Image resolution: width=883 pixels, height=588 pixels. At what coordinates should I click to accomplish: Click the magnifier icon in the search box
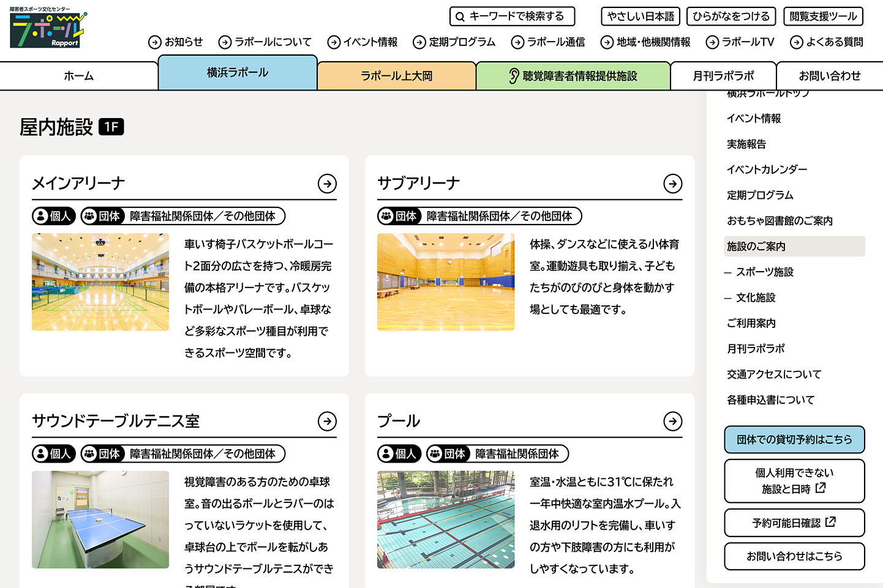(x=460, y=17)
